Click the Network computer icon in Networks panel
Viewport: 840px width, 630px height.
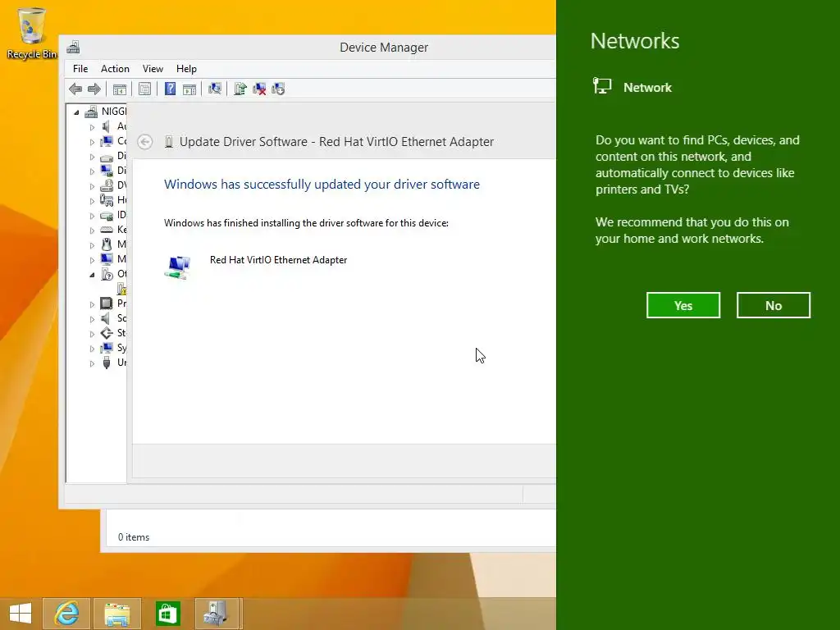[602, 85]
